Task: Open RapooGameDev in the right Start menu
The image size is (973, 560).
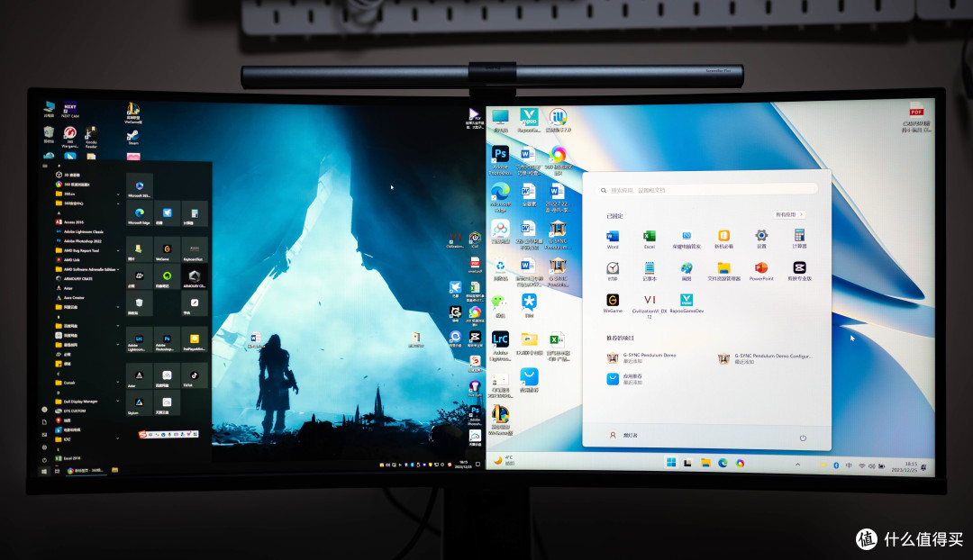Action: (x=687, y=303)
